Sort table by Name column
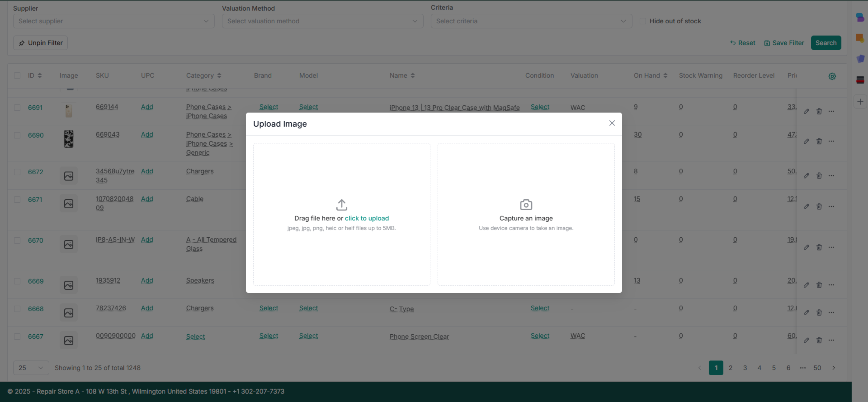The width and height of the screenshot is (868, 402). 413,76
